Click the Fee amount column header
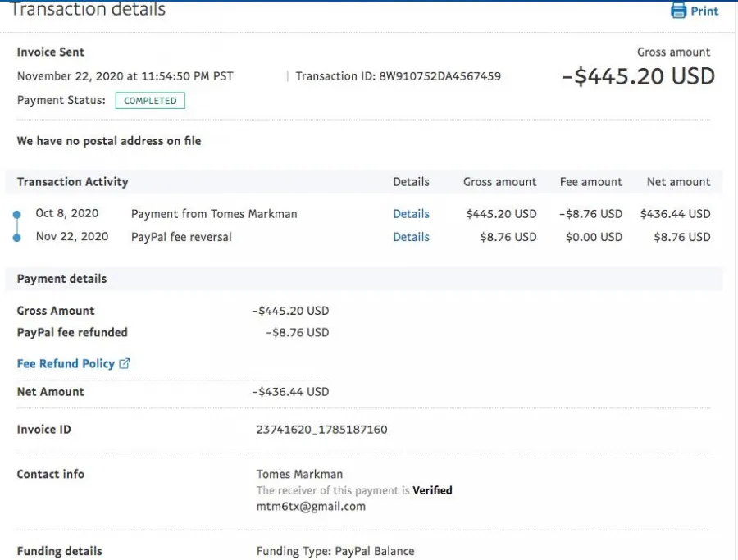 [590, 182]
